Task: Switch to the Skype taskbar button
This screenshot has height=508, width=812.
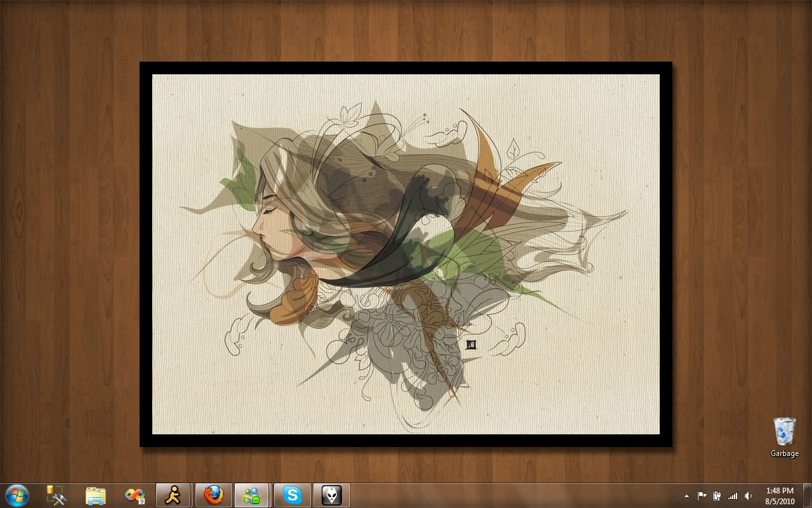Action: 292,495
